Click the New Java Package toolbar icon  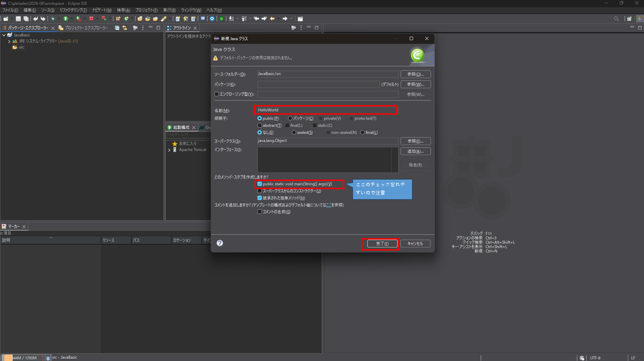pos(118,18)
